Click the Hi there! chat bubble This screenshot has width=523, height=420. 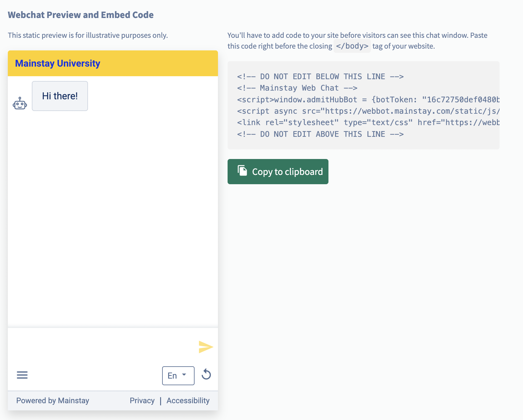pos(60,96)
